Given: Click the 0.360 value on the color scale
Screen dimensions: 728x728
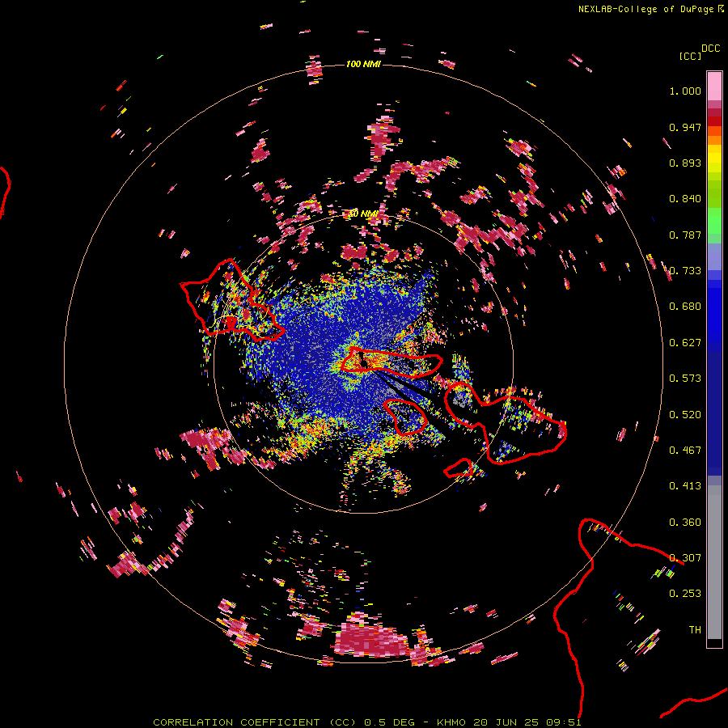Looking at the screenshot, I should coord(685,523).
